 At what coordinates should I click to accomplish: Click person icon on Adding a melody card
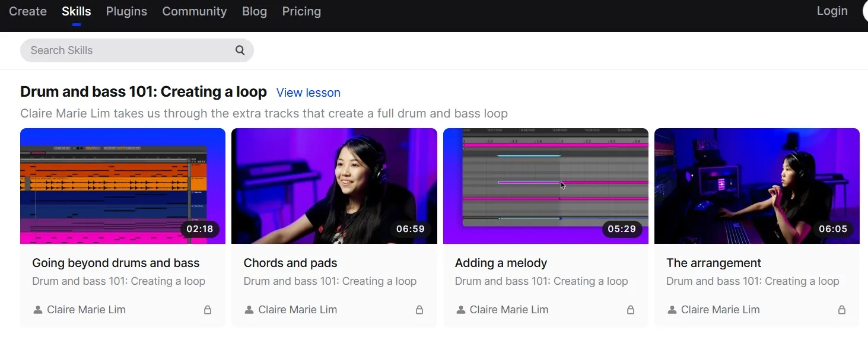460,310
